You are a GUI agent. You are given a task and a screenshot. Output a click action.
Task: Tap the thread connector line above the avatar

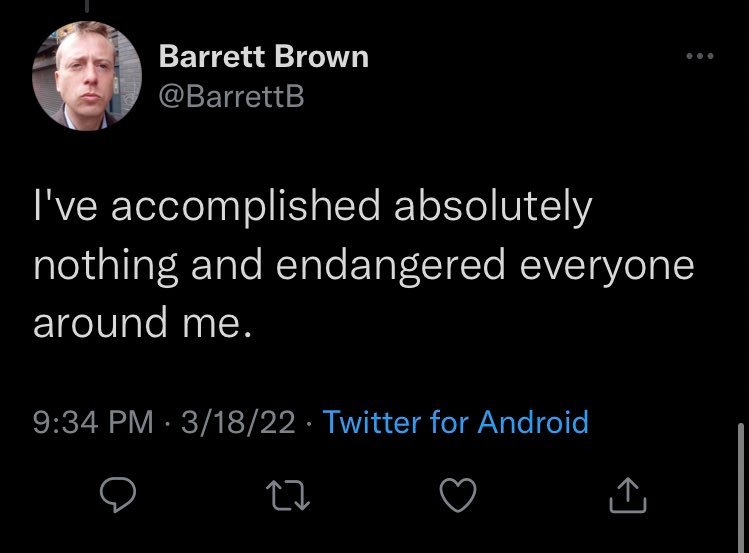pyautogui.click(x=87, y=6)
